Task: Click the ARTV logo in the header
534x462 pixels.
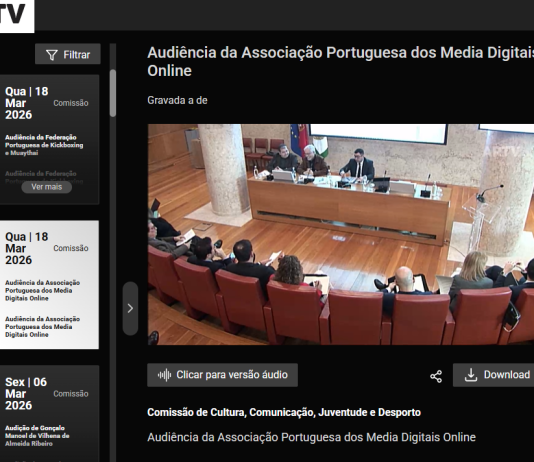Action: tap(16, 16)
